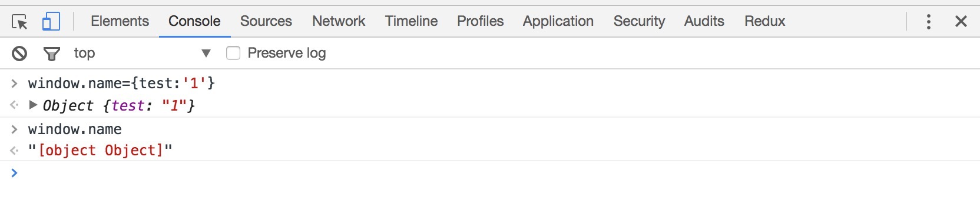Select the Profiles tab
Viewport: 980px width, 220px height.
[x=480, y=21]
